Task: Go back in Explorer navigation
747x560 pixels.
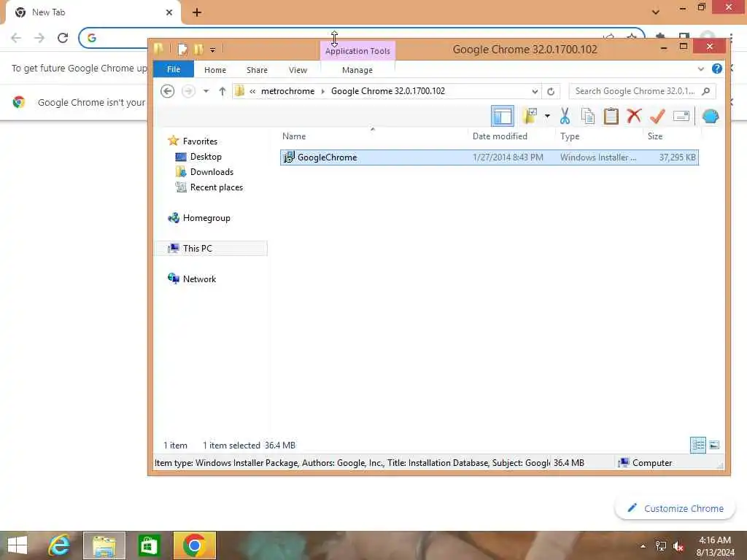Action: point(167,91)
